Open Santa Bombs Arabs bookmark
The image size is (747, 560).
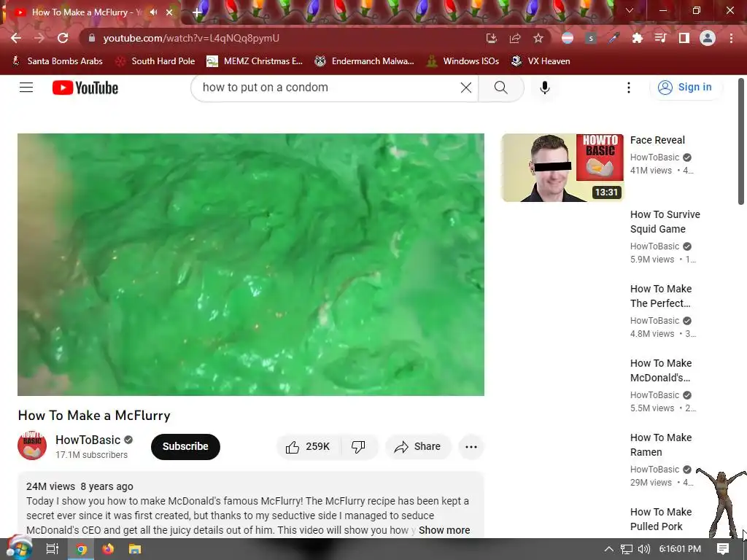point(57,61)
